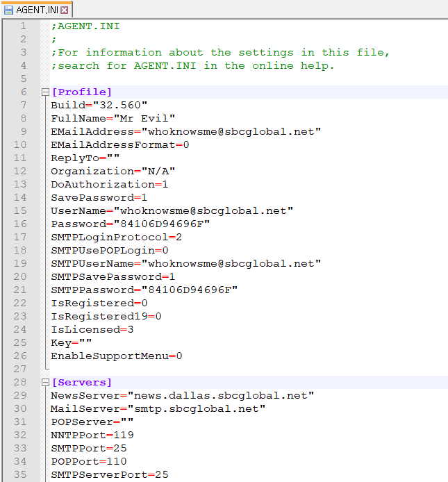The height and width of the screenshot is (482, 448).
Task: Click the save icon on AGENT.INI tab
Action: tap(8, 10)
